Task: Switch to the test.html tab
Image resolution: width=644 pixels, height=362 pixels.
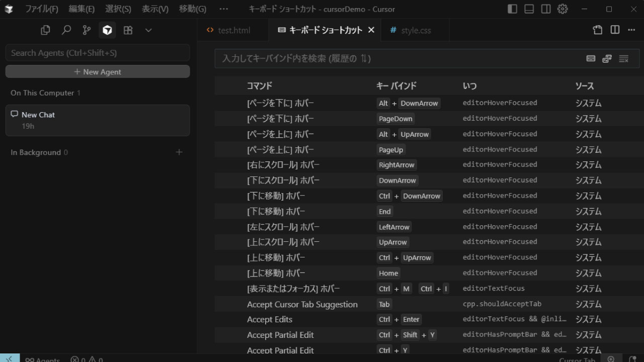Action: pos(233,30)
